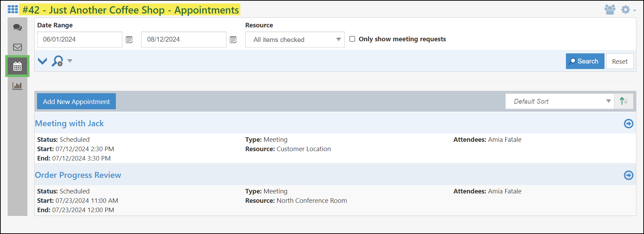Screen dimensions: 644x234
Task: Click Amia Fatale in Order Progress Review
Action: (505, 191)
